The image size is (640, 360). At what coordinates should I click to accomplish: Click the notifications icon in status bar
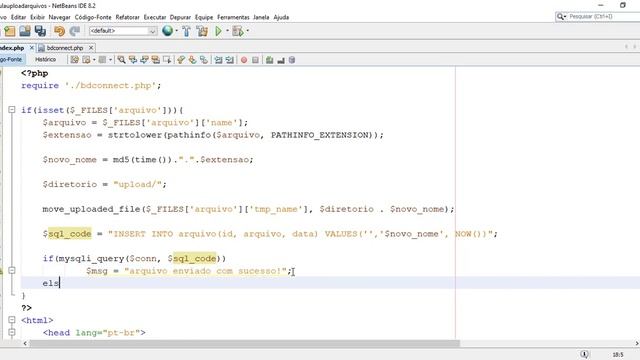point(584,354)
